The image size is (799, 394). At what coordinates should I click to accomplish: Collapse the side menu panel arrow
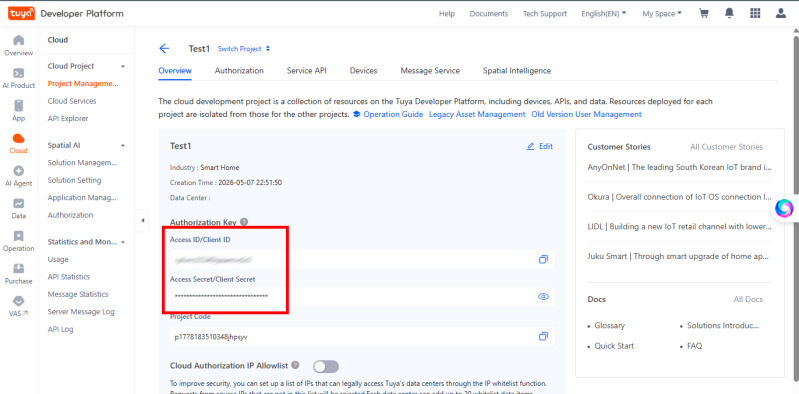[142, 220]
